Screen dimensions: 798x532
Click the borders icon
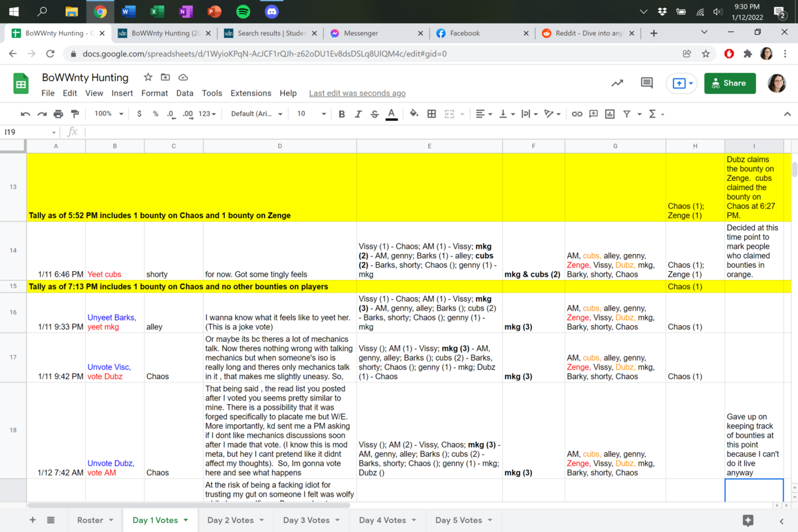[x=432, y=114]
